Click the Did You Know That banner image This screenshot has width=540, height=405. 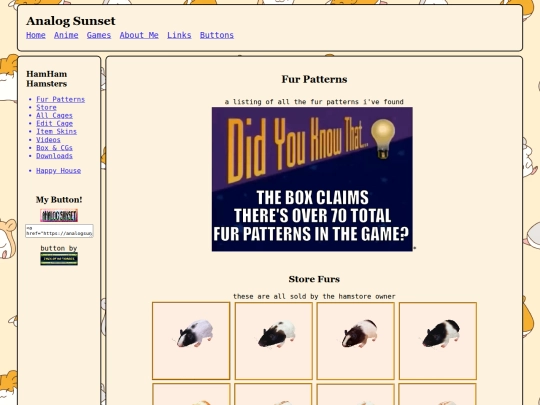coord(312,179)
